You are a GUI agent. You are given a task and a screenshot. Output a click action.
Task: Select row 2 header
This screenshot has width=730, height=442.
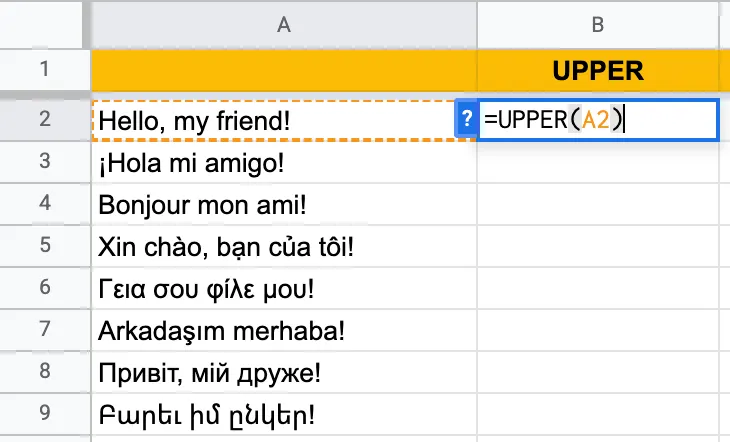44,120
